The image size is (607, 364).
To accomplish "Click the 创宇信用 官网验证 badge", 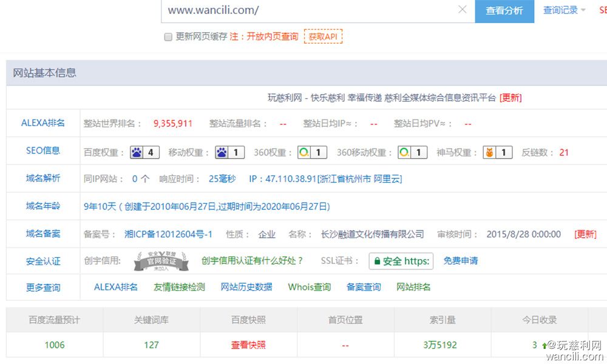I will (x=161, y=261).
